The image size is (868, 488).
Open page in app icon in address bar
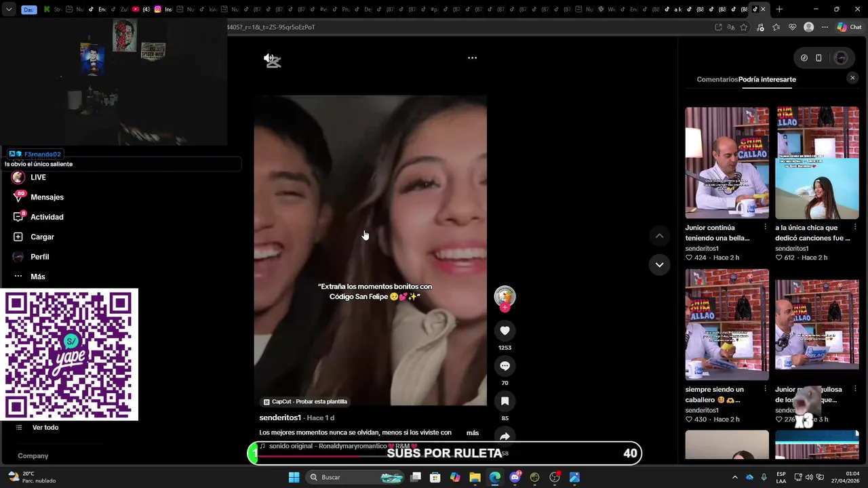coord(718,27)
